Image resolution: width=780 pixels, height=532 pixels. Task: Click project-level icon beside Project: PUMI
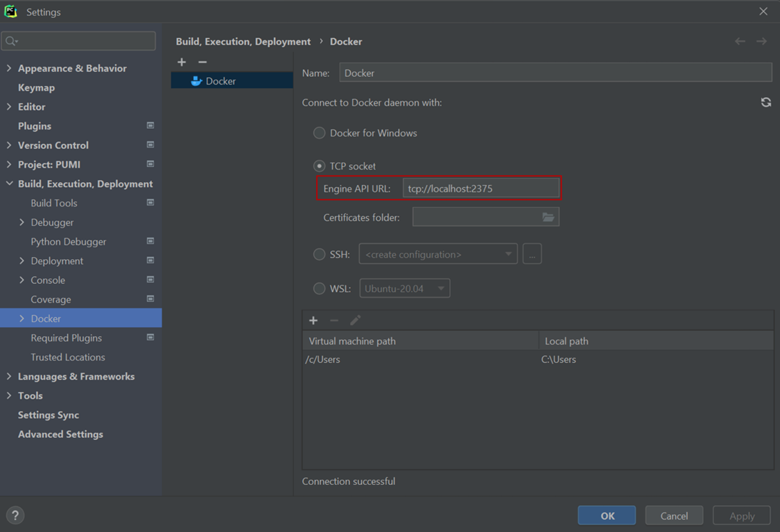(150, 164)
